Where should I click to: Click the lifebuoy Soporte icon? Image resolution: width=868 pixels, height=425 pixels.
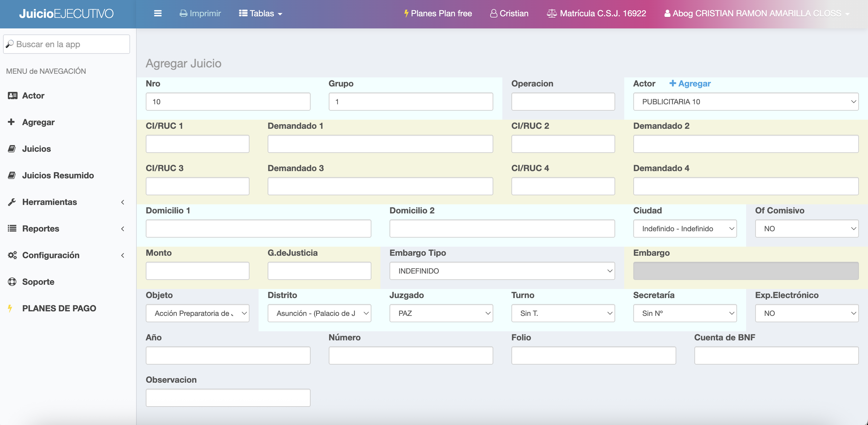[12, 282]
